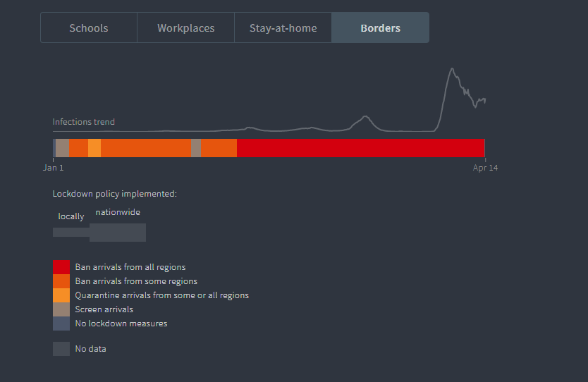Click the light orange quarantine timeline segment
Image resolution: width=588 pixels, height=382 pixels.
click(94, 148)
